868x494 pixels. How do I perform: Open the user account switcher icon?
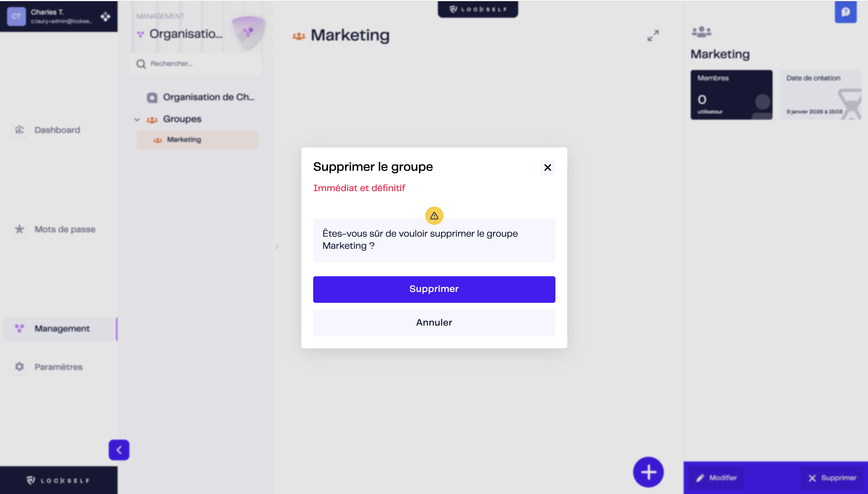[x=105, y=17]
